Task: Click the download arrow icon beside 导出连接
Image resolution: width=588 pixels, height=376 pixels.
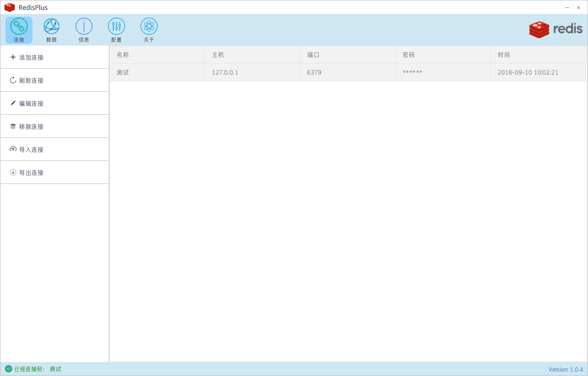Action: (13, 172)
